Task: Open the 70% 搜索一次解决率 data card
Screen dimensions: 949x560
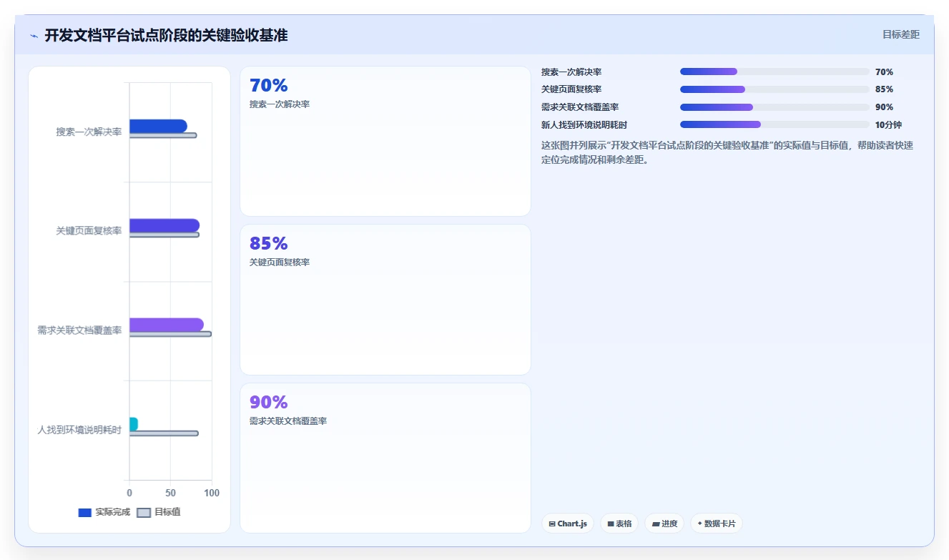Action: [x=385, y=141]
